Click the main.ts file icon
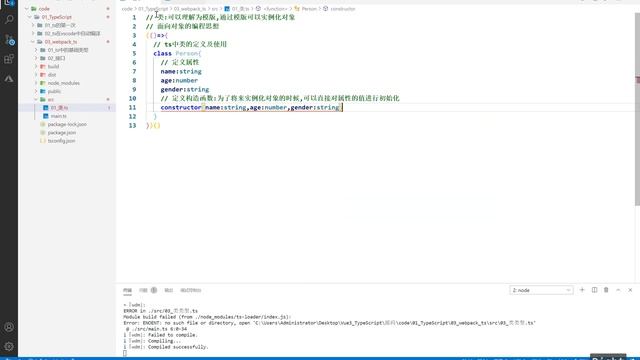The image size is (640, 360). 46,116
